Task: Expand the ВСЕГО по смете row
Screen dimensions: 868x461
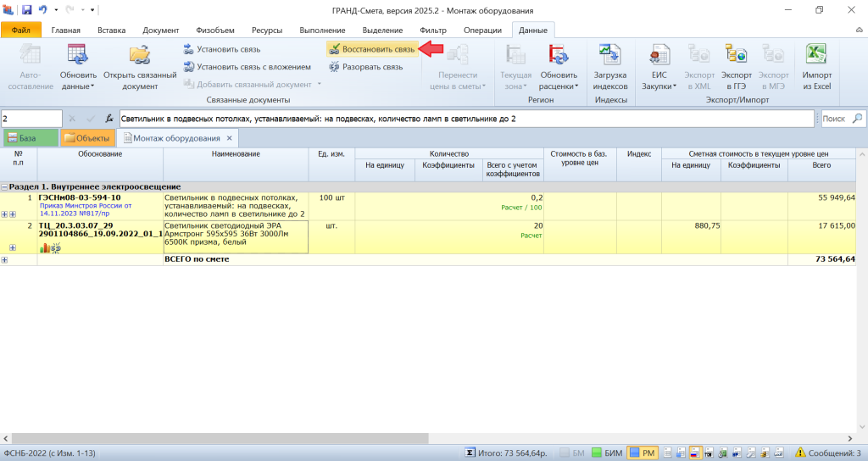Action: pyautogui.click(x=4, y=259)
